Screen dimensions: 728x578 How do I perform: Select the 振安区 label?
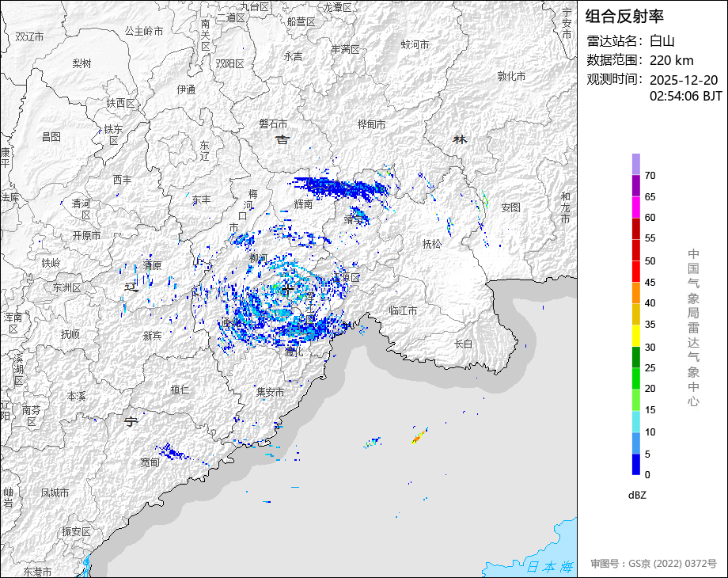point(76,531)
